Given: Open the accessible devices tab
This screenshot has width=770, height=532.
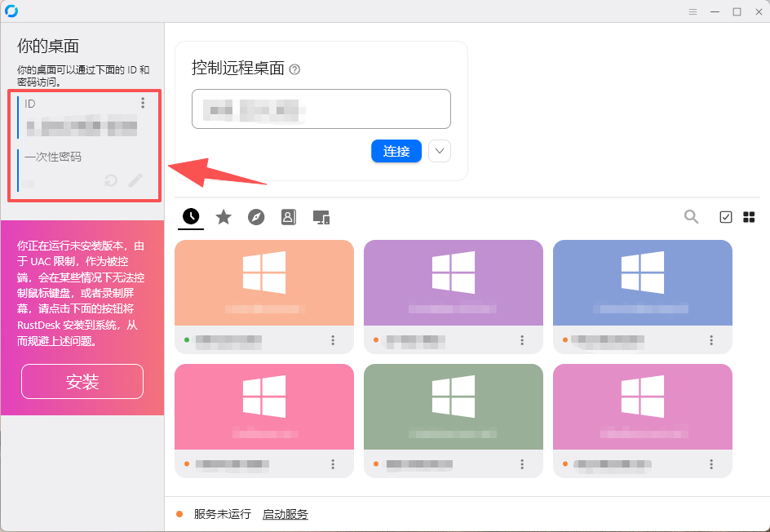Looking at the screenshot, I should (x=321, y=217).
